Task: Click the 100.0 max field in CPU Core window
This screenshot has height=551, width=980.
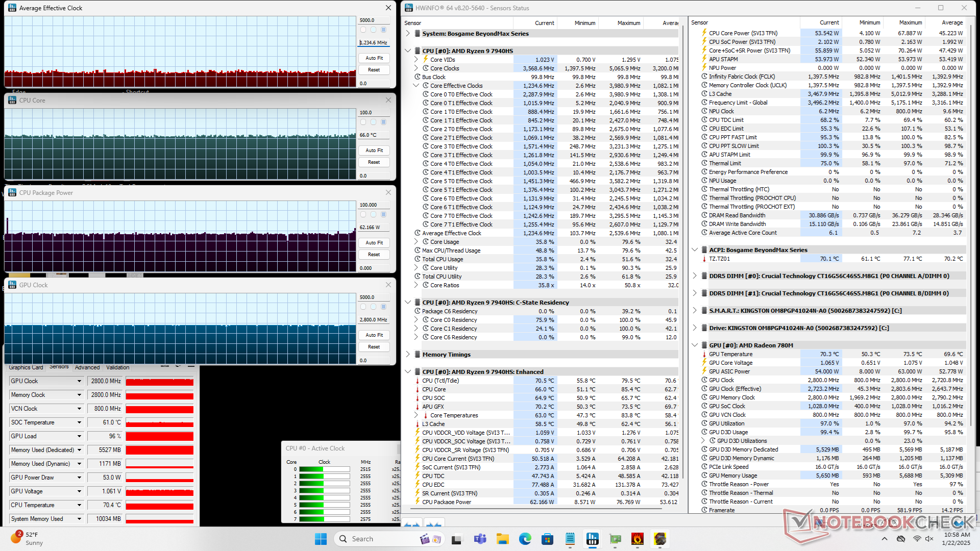Action: click(374, 113)
